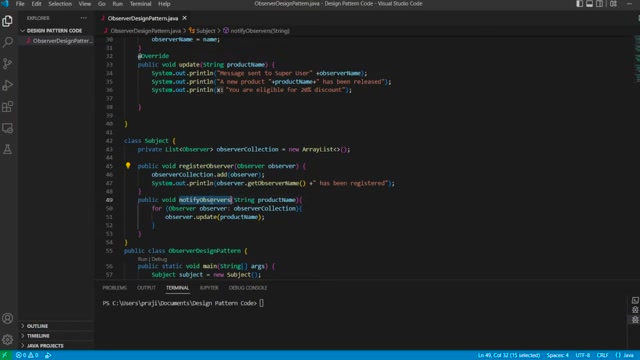This screenshot has width=640, height=360.
Task: Select the TERMINAL panel tab
Action: click(178, 288)
